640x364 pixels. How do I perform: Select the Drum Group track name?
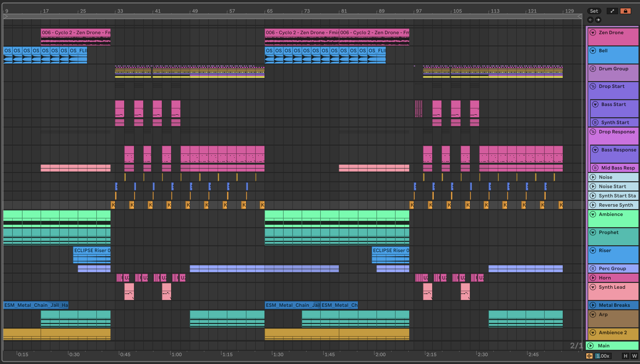click(x=614, y=69)
